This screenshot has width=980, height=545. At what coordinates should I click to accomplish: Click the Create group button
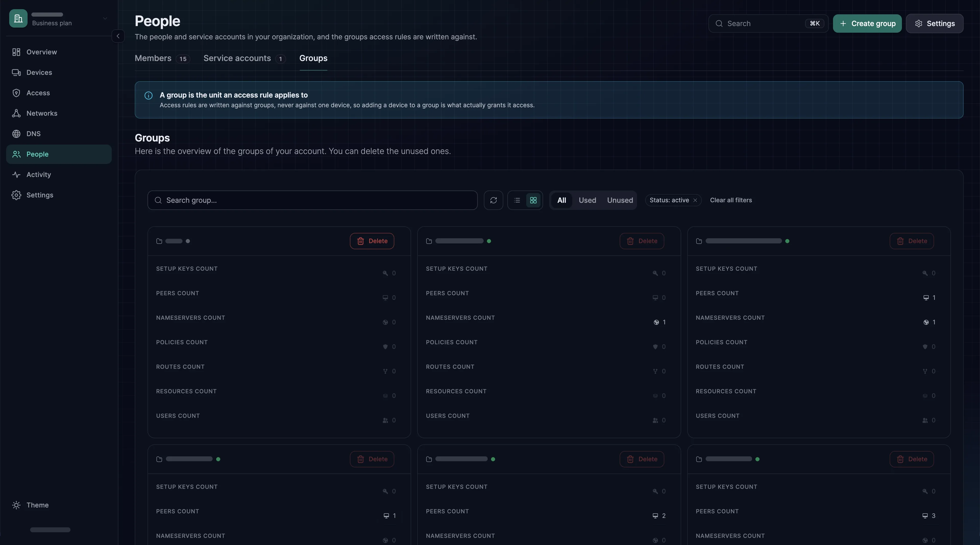point(867,23)
